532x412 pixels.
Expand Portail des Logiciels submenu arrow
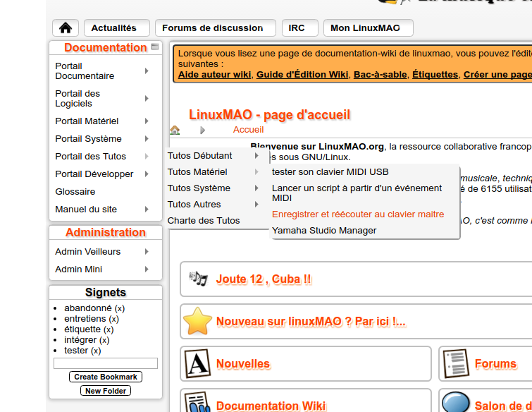[147, 98]
